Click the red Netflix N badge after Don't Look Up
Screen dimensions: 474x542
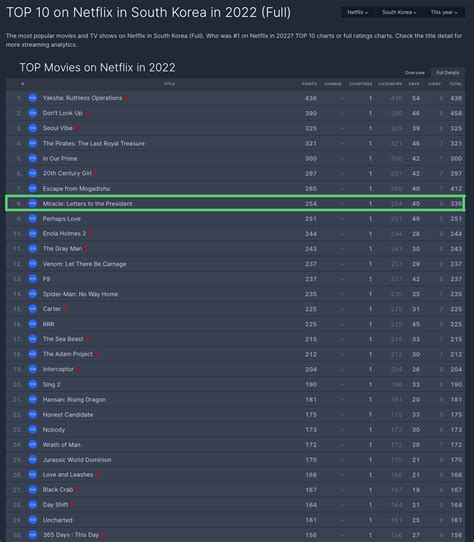(x=86, y=113)
